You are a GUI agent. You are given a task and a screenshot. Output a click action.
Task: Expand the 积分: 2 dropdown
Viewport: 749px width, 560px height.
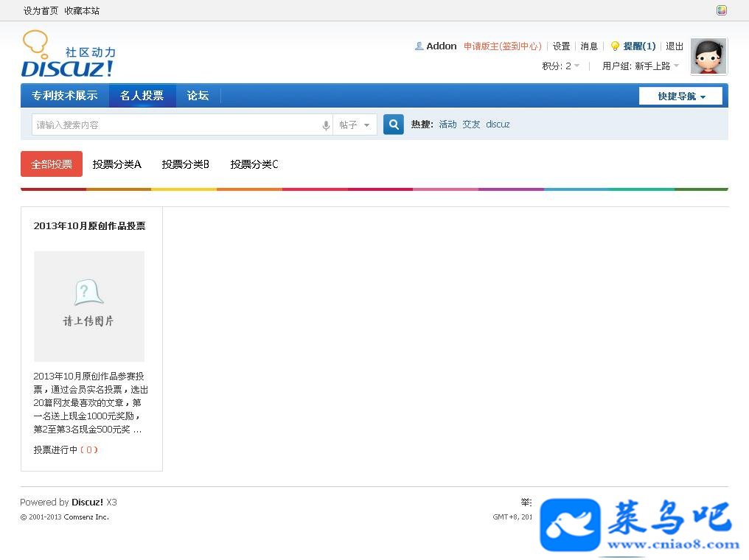pos(561,66)
